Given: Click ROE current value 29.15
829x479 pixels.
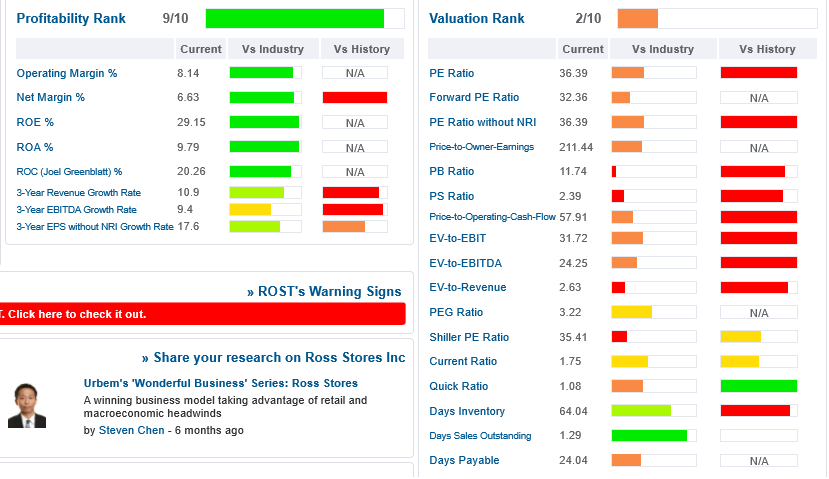Looking at the screenshot, I should [x=191, y=122].
